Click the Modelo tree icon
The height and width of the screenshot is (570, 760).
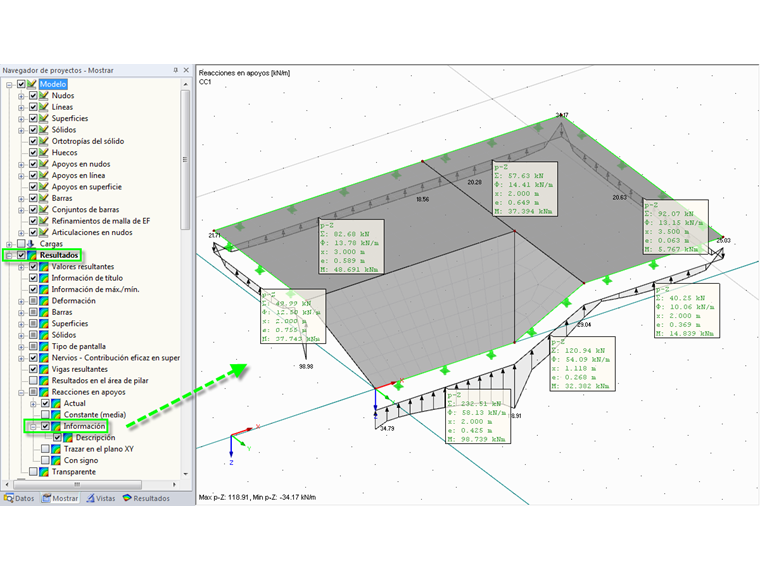tap(32, 84)
